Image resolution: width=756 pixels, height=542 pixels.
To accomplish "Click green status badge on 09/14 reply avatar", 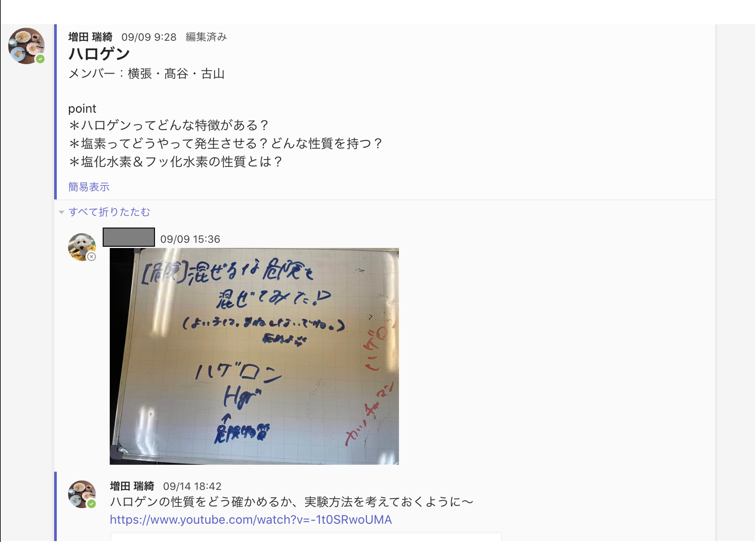I will [x=92, y=504].
